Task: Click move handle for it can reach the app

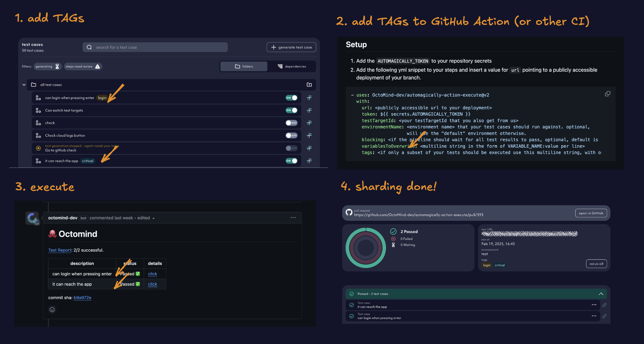Action: (x=309, y=161)
